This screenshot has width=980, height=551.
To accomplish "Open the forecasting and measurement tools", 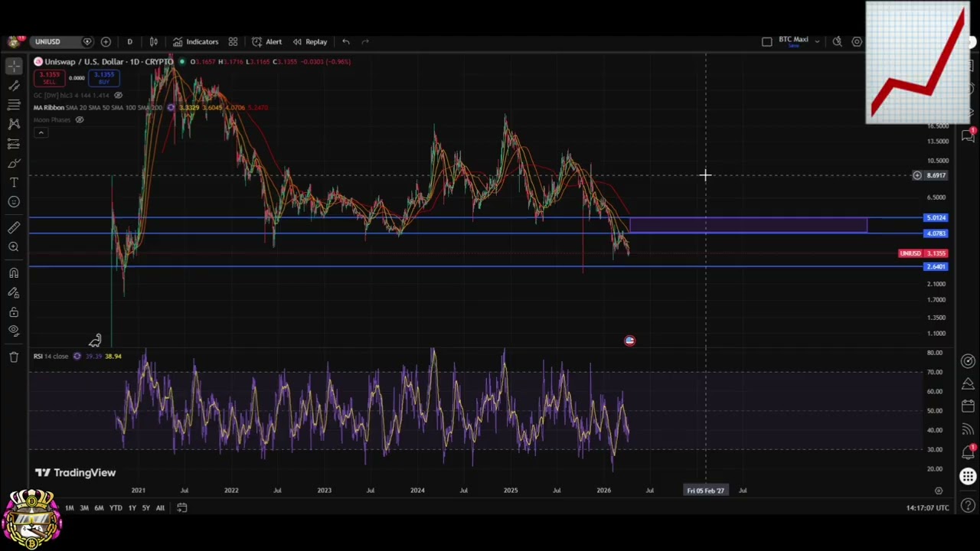I will 14,144.
